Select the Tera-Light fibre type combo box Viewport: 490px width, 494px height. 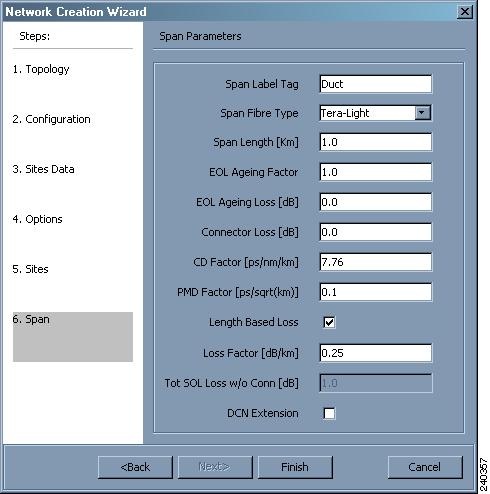click(375, 113)
